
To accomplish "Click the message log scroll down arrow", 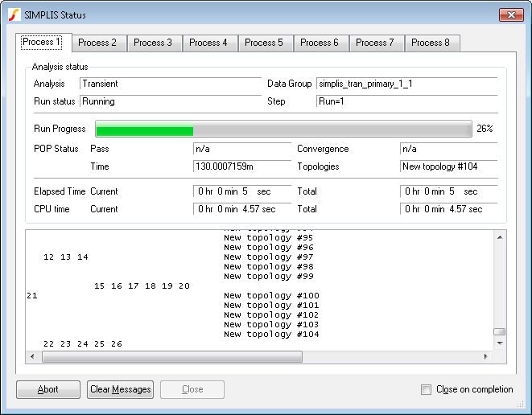I will pyautogui.click(x=500, y=343).
